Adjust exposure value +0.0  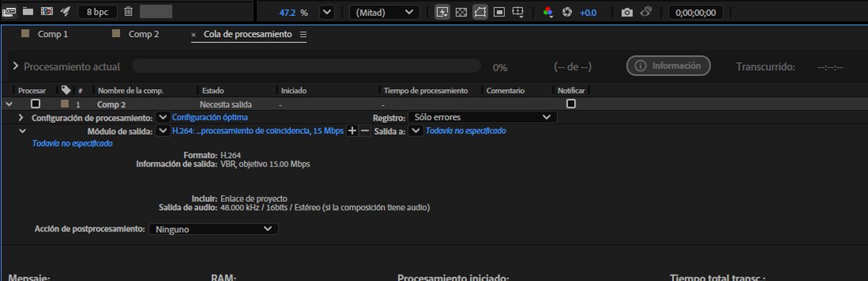tap(588, 12)
